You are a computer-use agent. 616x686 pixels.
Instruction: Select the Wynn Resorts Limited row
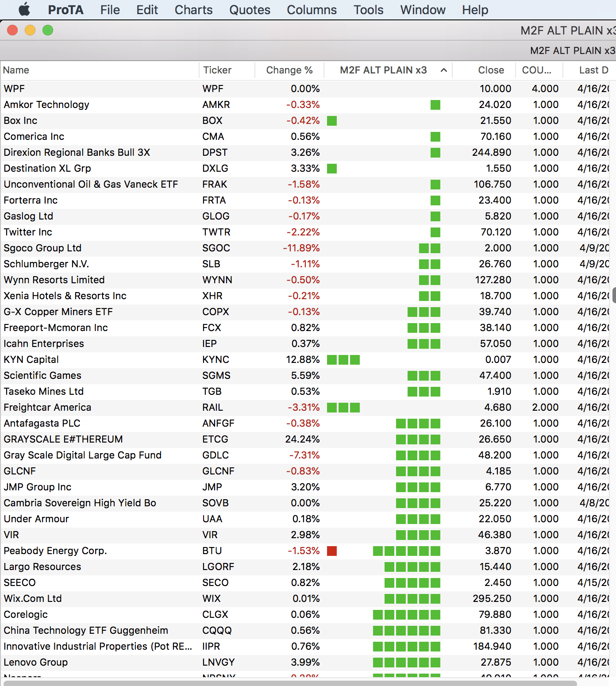305,280
